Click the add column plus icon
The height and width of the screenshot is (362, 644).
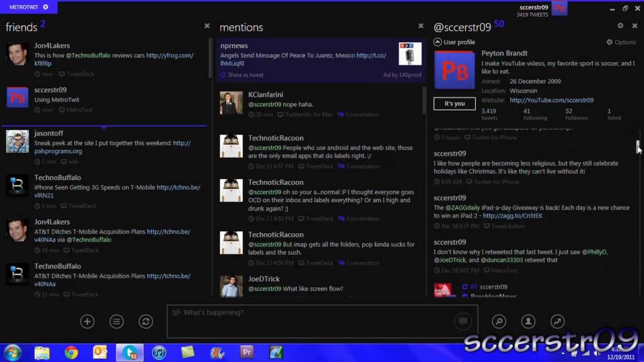87,321
